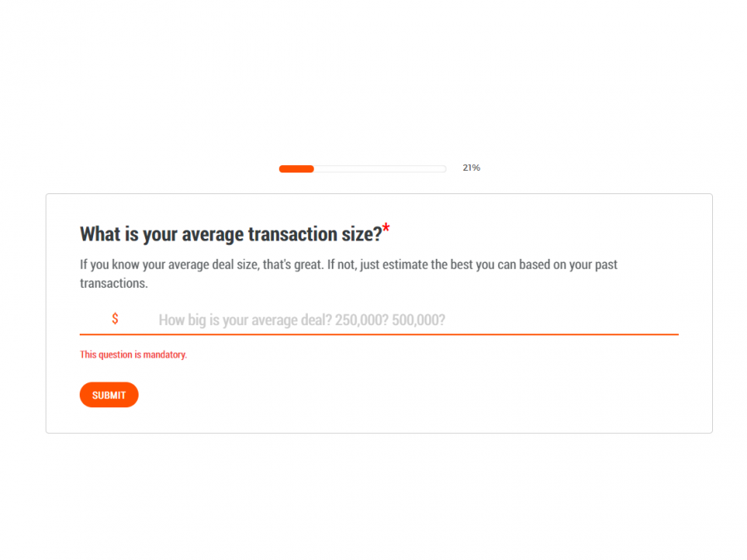Click the orange dollar sign icon
The width and height of the screenshot is (747, 560).
point(115,319)
